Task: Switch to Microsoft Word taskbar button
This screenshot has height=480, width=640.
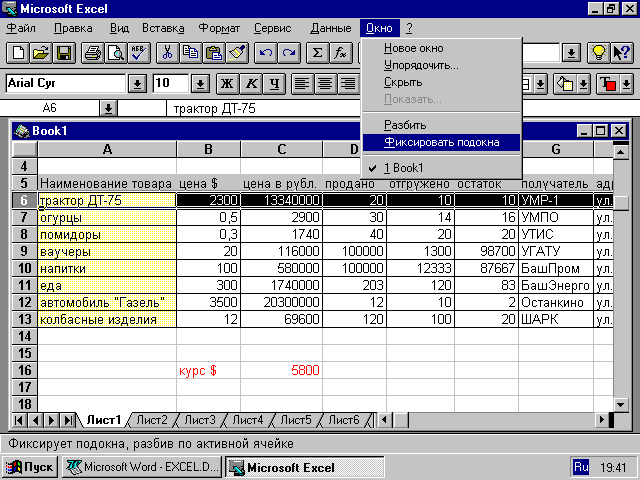Action: [x=142, y=467]
